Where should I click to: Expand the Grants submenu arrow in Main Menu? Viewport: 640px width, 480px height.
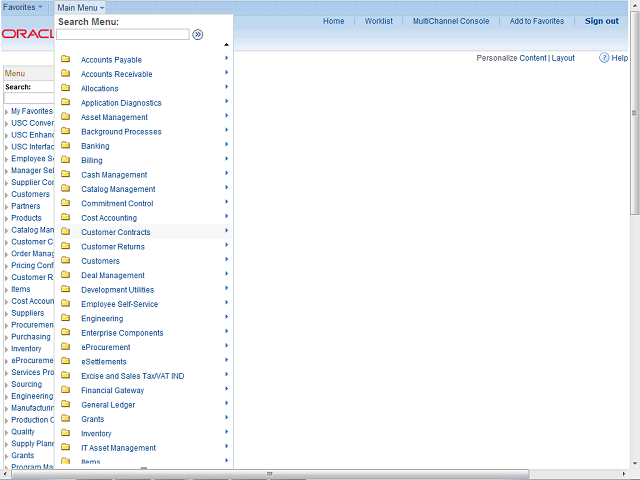tap(226, 418)
